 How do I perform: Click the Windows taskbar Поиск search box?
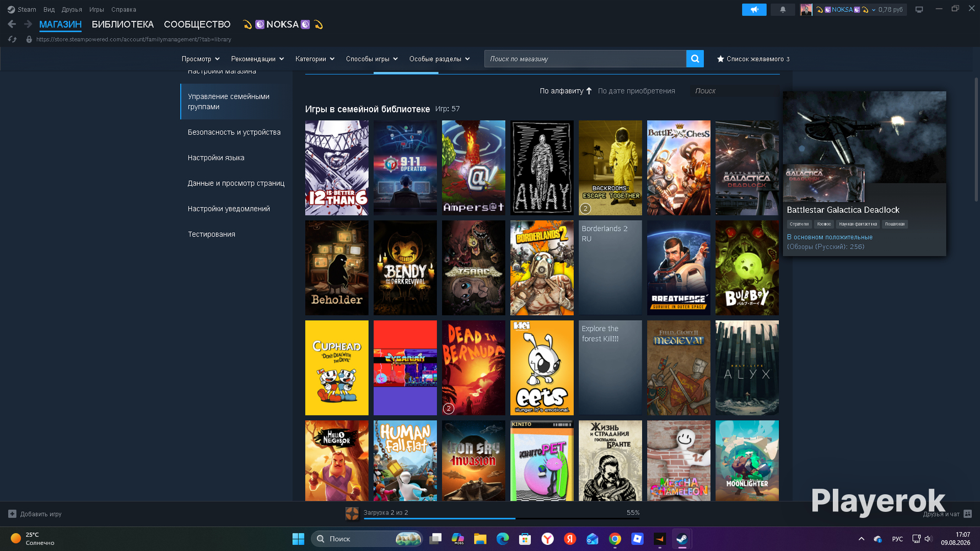367,539
